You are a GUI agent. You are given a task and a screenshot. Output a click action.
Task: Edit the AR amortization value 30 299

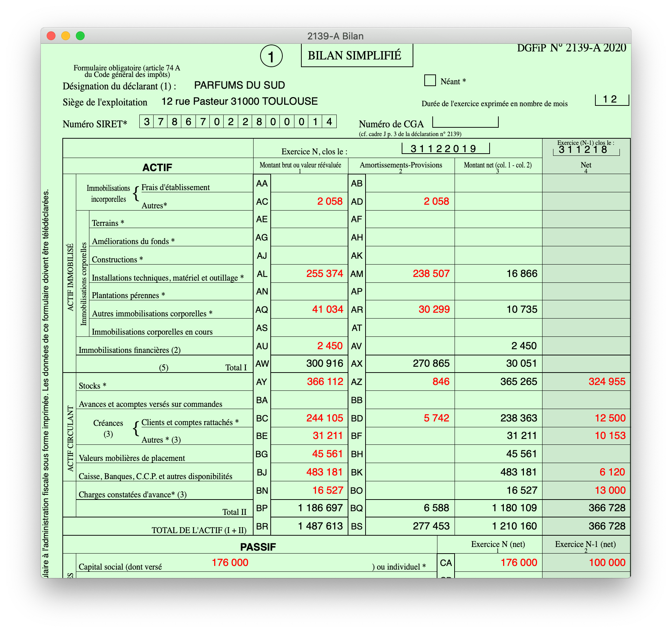410,309
